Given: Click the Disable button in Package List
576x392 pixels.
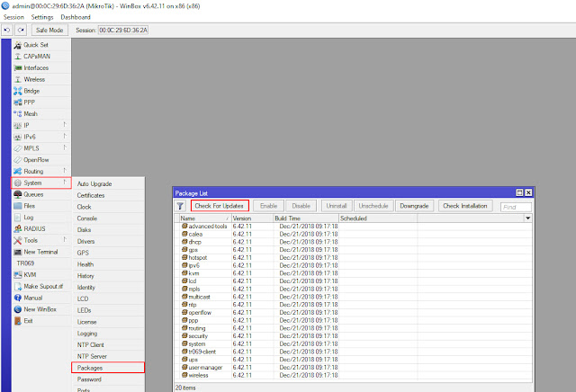Looking at the screenshot, I should coord(301,206).
